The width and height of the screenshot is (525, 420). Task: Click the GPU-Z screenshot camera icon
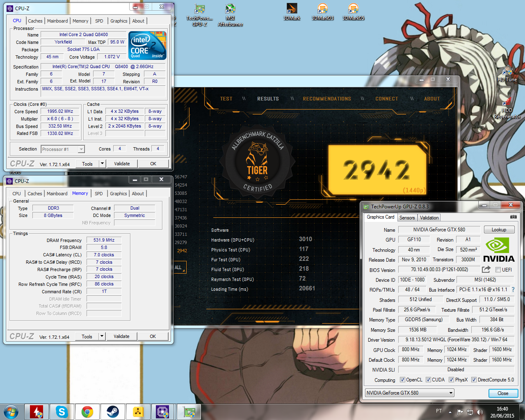513,217
